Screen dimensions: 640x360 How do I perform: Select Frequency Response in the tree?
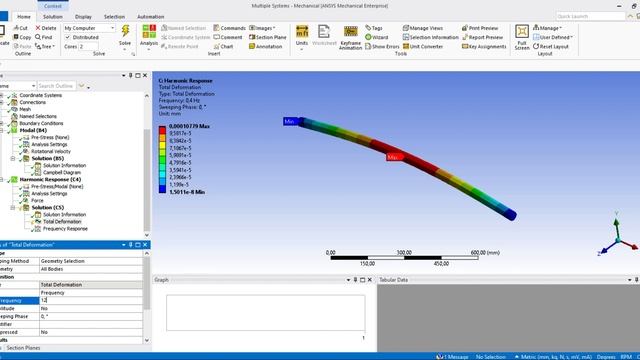65,229
